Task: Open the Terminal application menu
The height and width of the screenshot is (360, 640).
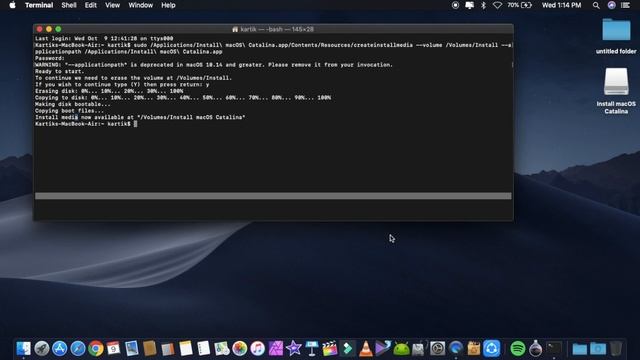Action: [39, 5]
